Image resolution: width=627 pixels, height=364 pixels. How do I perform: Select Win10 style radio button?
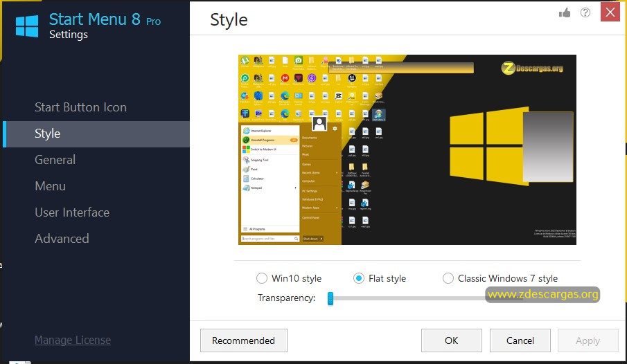pyautogui.click(x=261, y=278)
